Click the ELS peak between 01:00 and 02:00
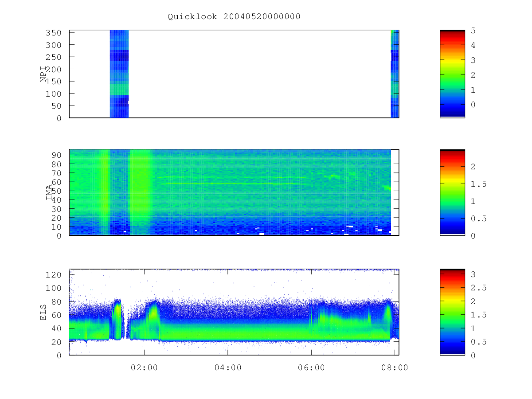Image resolution: width=532 pixels, height=399 pixels. point(117,319)
